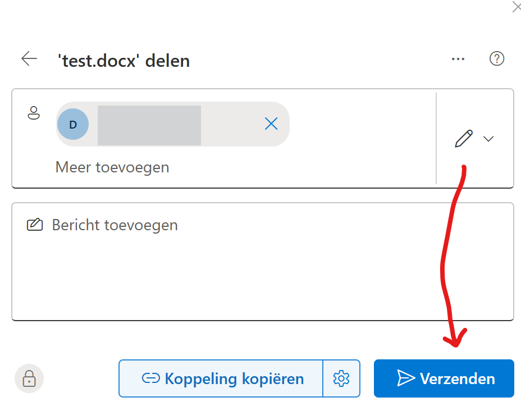Click the paper plane send icon
The width and height of the screenshot is (521, 420).
coord(405,378)
